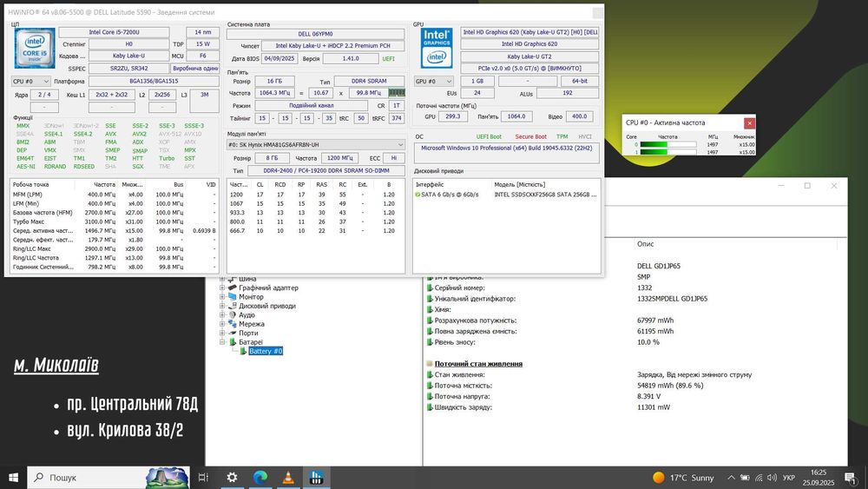Select the Battery #0 tree item
The height and width of the screenshot is (489, 868).
click(x=266, y=351)
